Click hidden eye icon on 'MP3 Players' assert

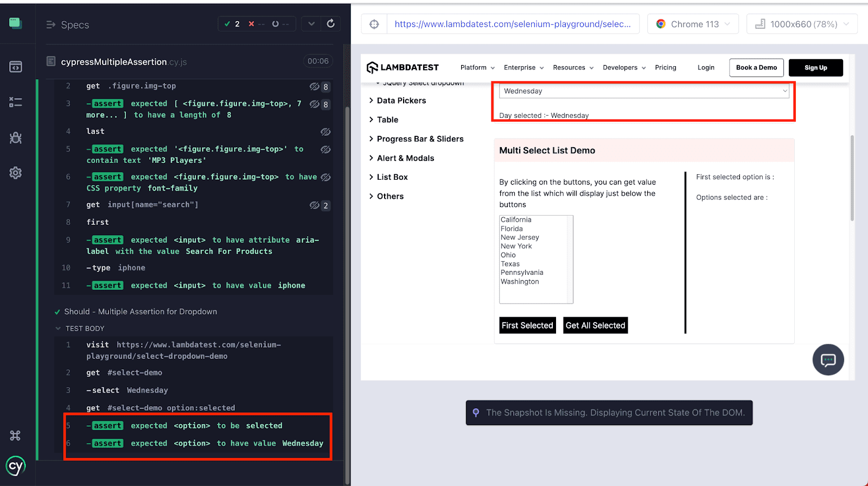tap(325, 149)
